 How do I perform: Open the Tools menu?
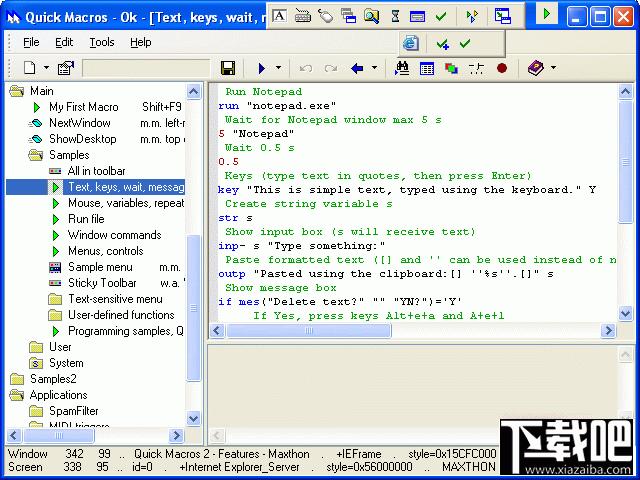[102, 42]
